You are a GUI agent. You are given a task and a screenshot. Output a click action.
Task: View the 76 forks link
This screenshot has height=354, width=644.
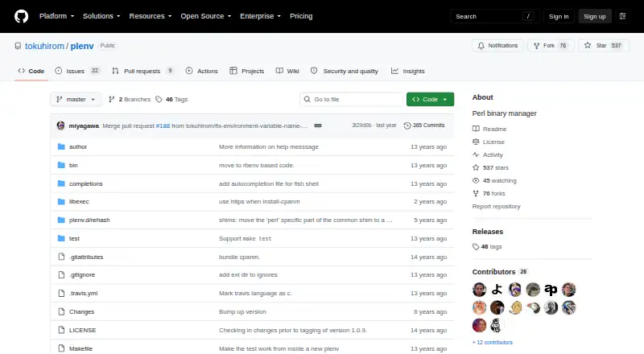[x=489, y=193]
